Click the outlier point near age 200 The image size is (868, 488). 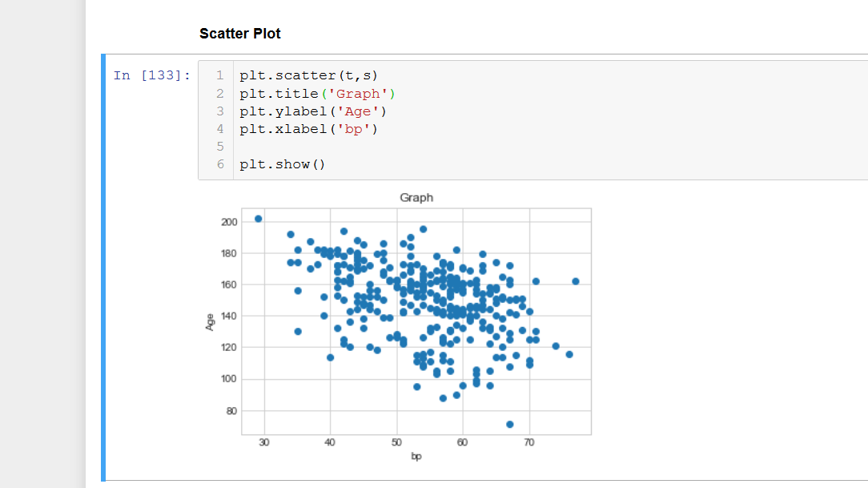click(x=258, y=217)
